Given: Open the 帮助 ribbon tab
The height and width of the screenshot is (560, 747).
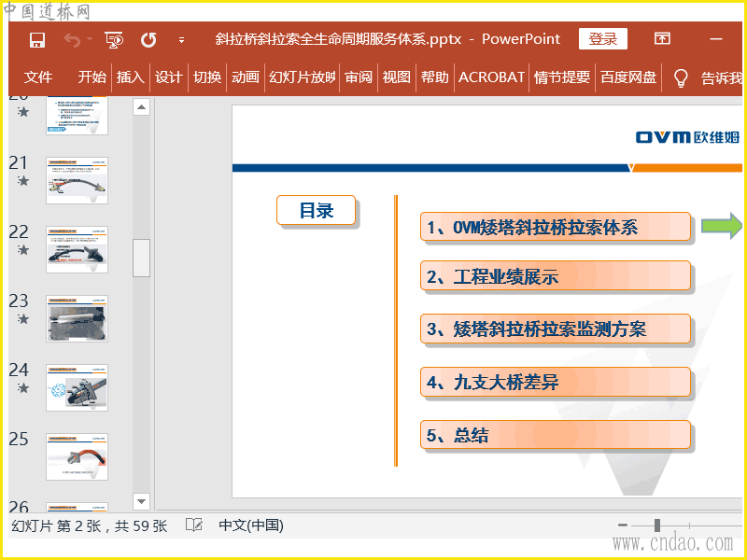Looking at the screenshot, I should pos(434,77).
